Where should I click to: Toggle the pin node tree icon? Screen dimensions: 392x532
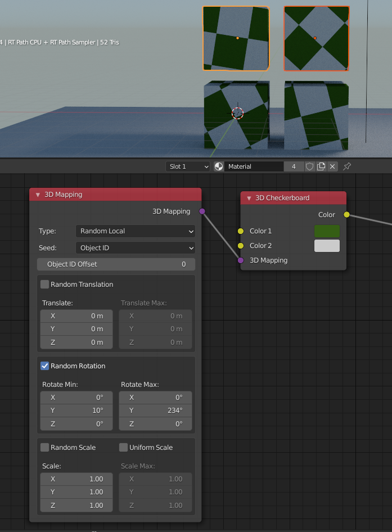click(x=347, y=166)
